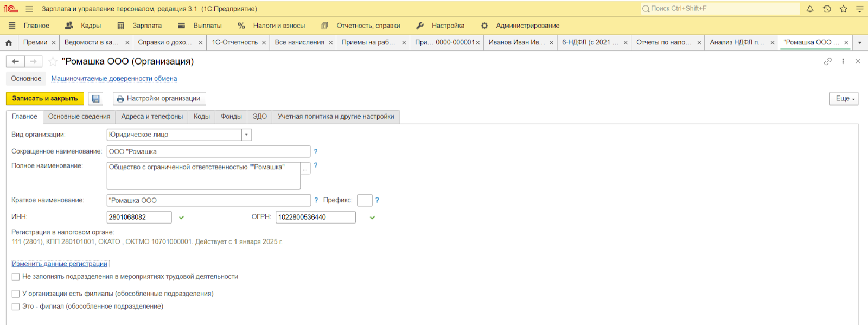Navigate forward with right arrow

click(x=33, y=61)
